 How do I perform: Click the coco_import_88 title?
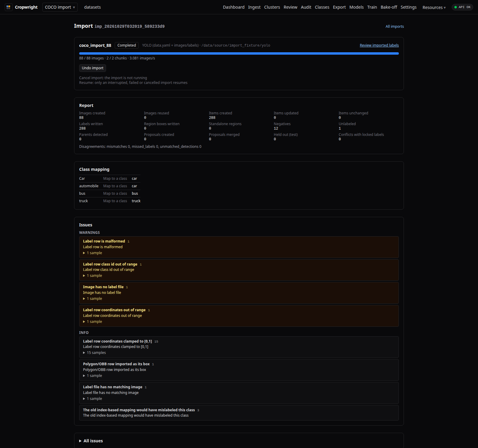(95, 45)
